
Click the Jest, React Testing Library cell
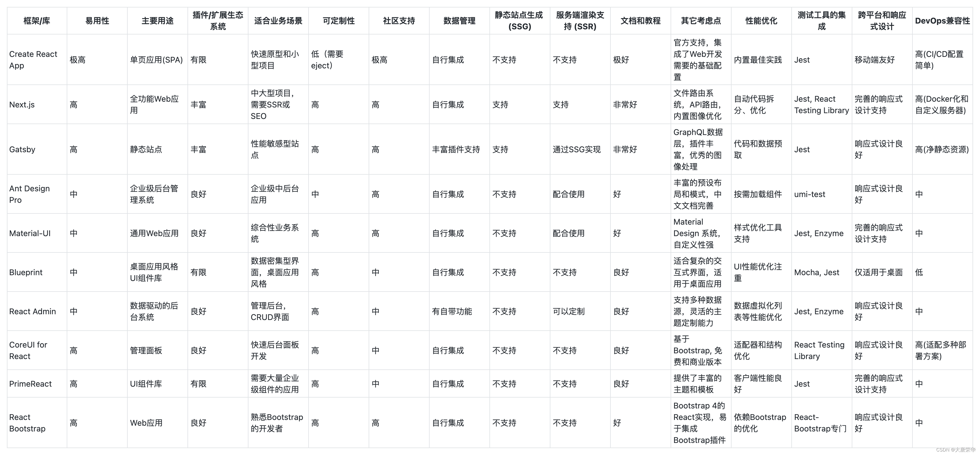(822, 105)
